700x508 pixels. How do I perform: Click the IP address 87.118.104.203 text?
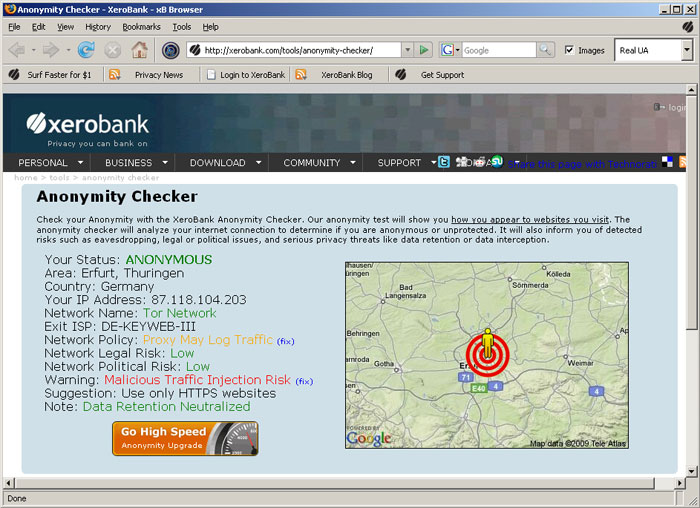pos(199,300)
